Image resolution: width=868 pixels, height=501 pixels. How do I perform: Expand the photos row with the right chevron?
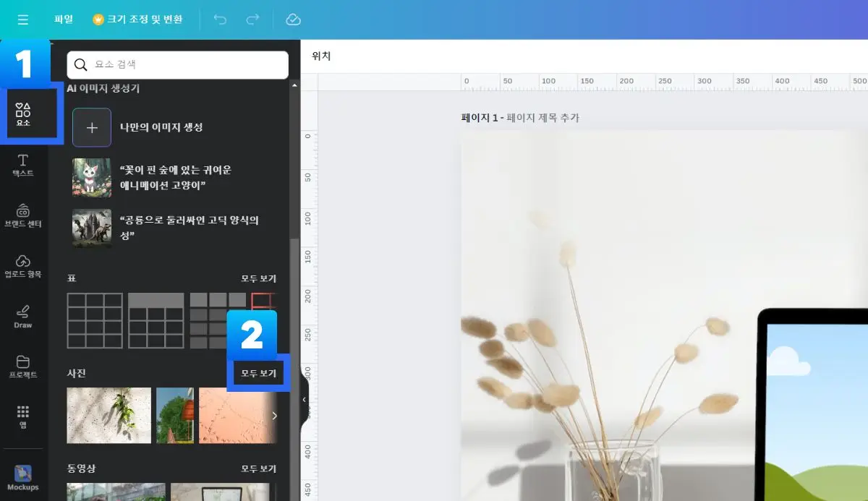(275, 415)
